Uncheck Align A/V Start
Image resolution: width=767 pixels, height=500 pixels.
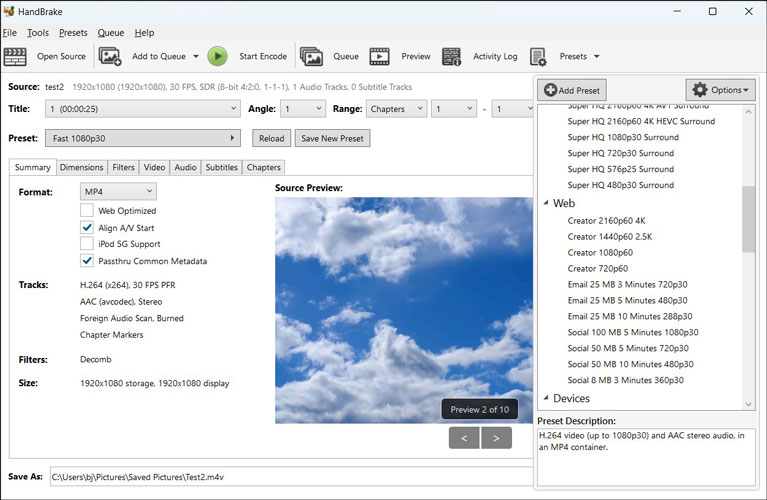coord(87,227)
